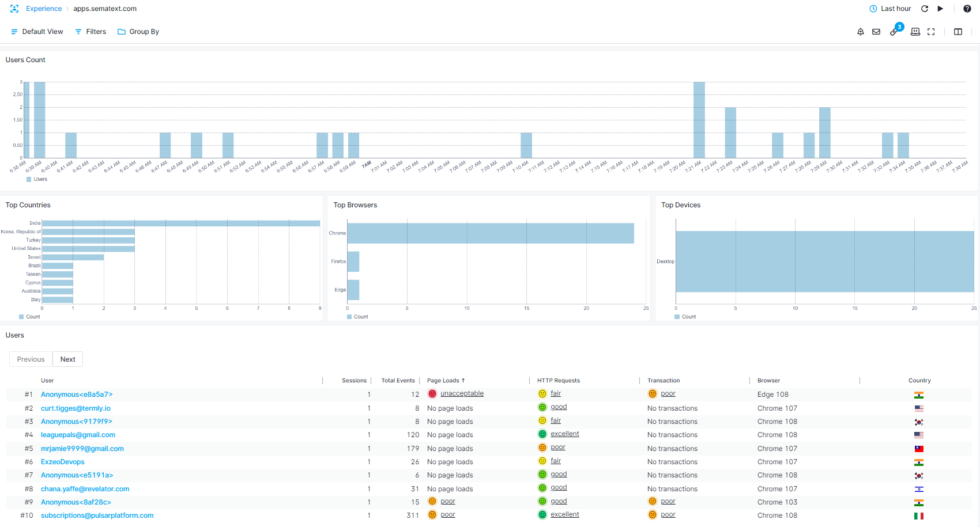Click the refresh data icon

925,9
